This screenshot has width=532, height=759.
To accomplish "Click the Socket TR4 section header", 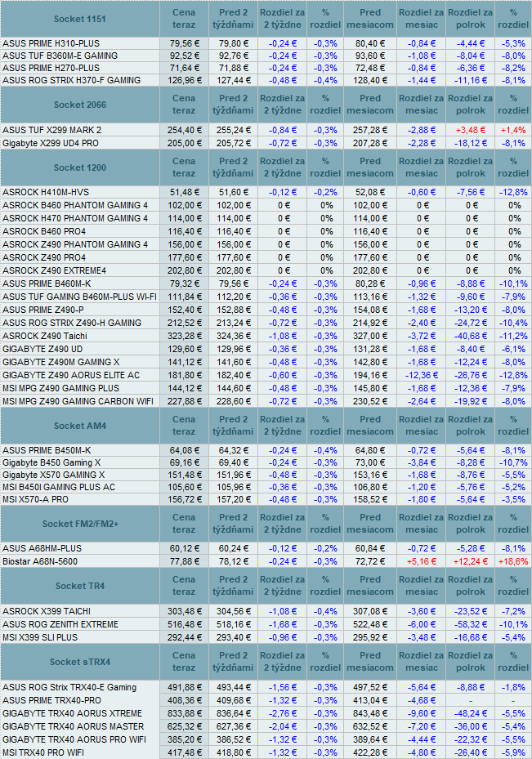I will click(80, 586).
